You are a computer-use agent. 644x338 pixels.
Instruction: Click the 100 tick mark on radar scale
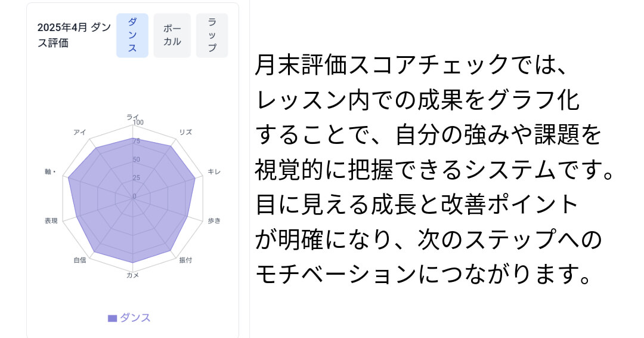click(138, 122)
